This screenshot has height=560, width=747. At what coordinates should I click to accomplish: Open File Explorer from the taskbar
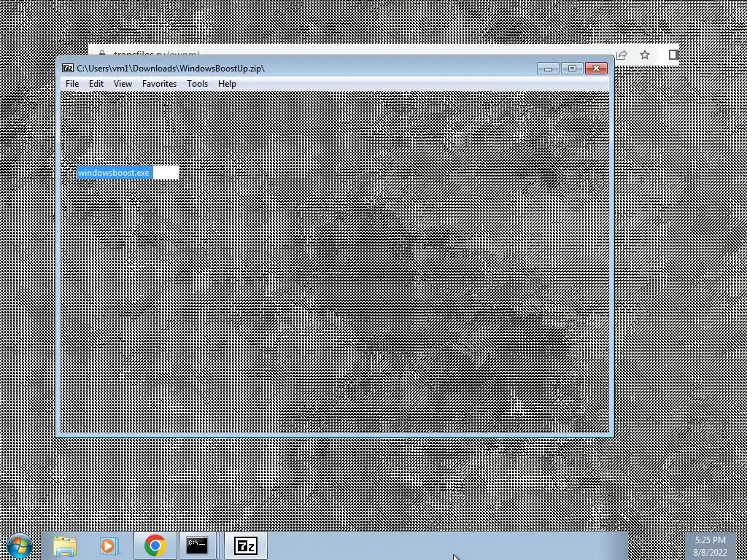pyautogui.click(x=65, y=545)
